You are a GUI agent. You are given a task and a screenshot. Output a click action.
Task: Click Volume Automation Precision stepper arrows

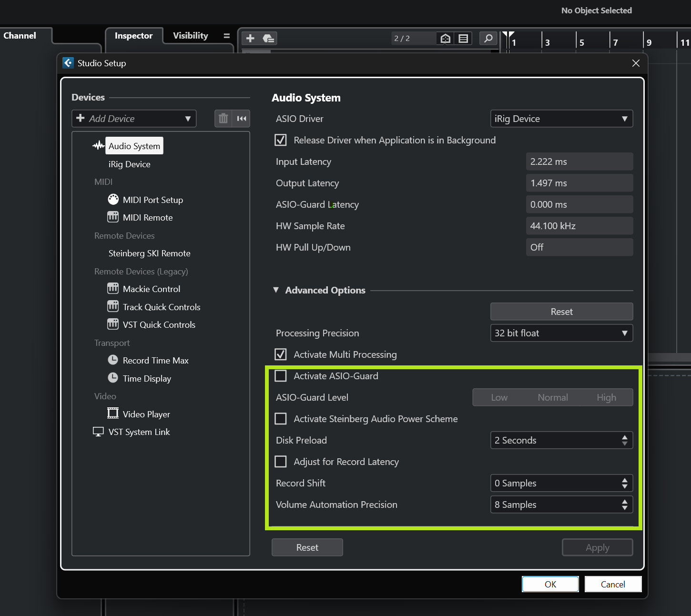pyautogui.click(x=624, y=505)
